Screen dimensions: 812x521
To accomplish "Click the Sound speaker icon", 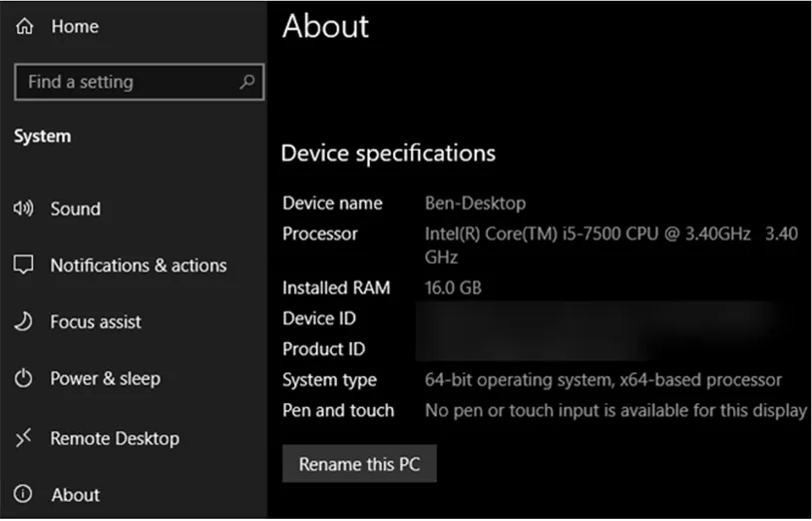I will coord(24,209).
